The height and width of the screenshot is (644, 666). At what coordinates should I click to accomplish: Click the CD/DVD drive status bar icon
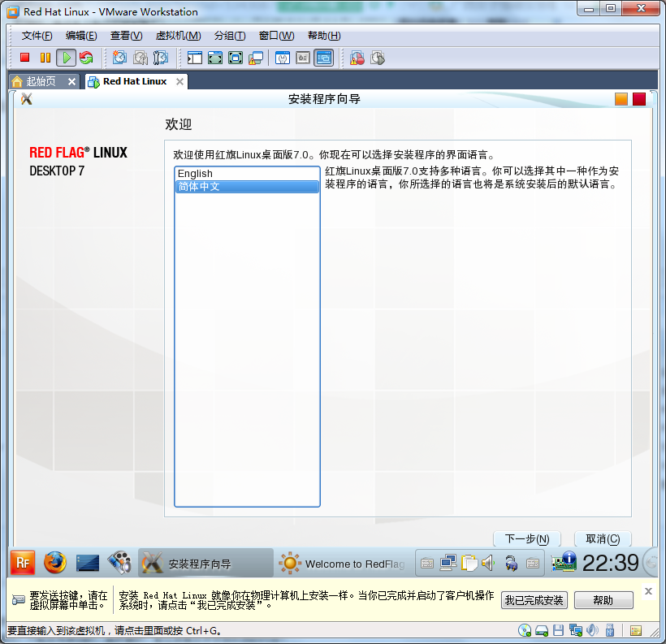525,630
